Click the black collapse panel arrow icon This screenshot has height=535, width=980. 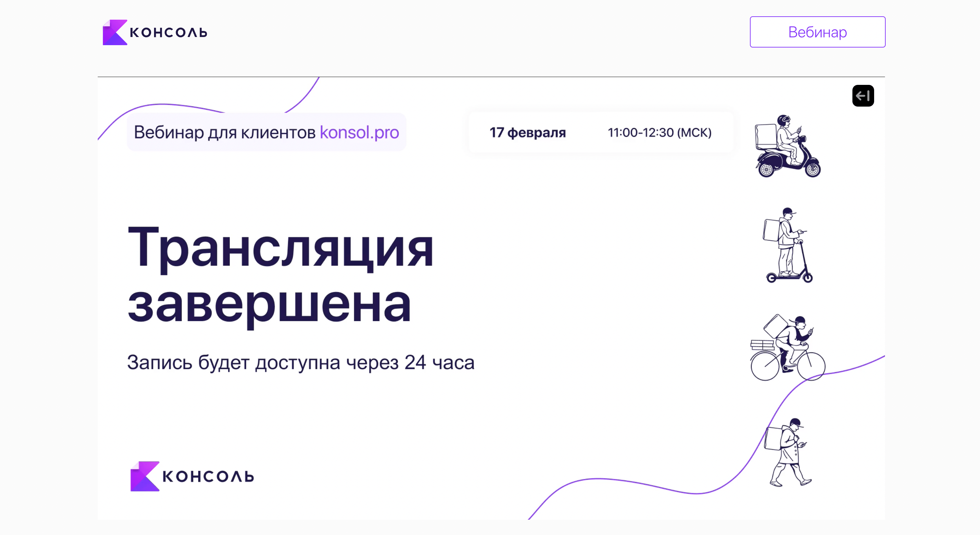coord(863,96)
